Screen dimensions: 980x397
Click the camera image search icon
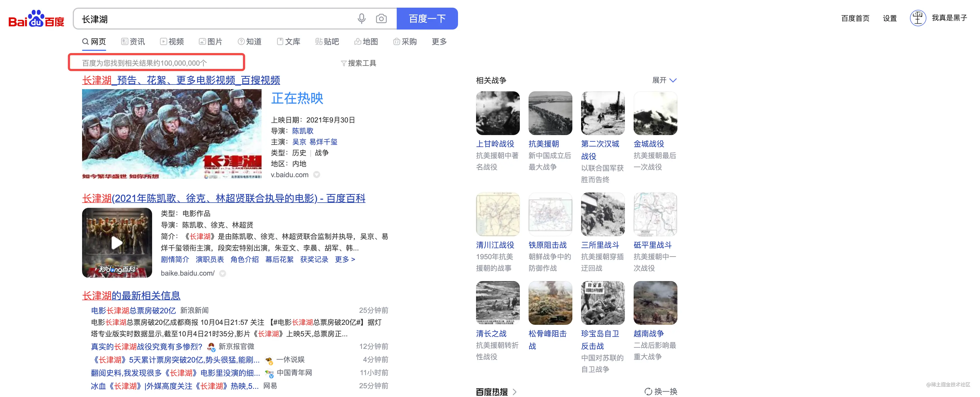tap(381, 19)
